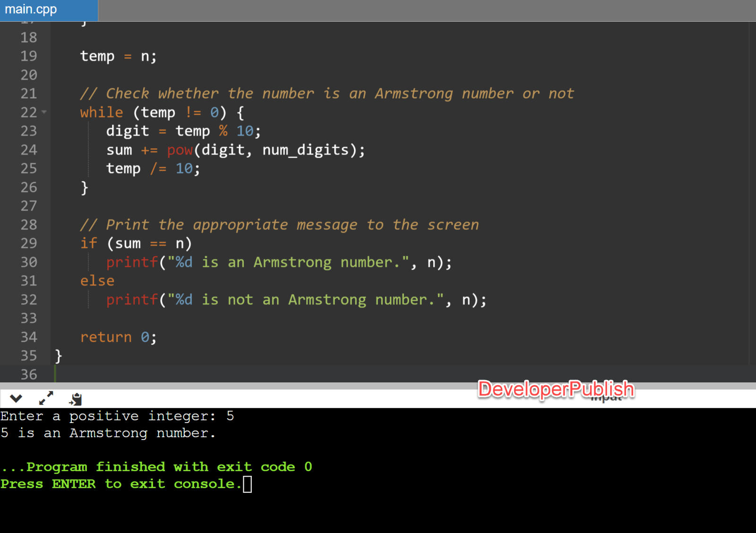Click '5 is an Armstrong number.' output line
The width and height of the screenshot is (756, 533).
pos(108,433)
